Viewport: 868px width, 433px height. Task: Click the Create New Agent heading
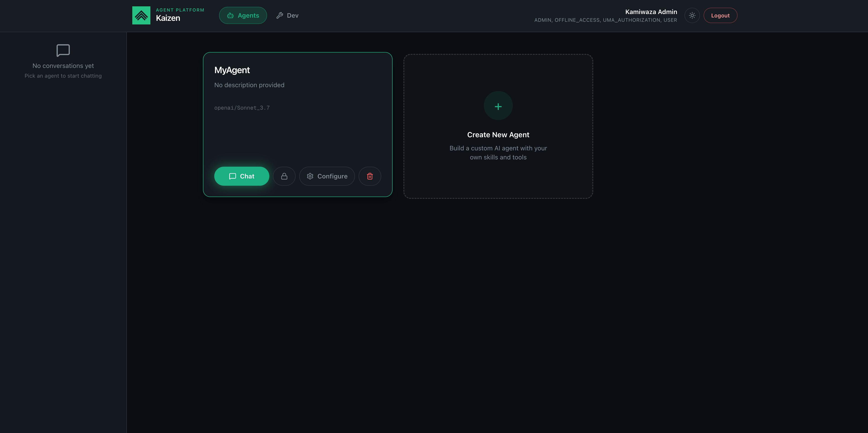pos(498,135)
